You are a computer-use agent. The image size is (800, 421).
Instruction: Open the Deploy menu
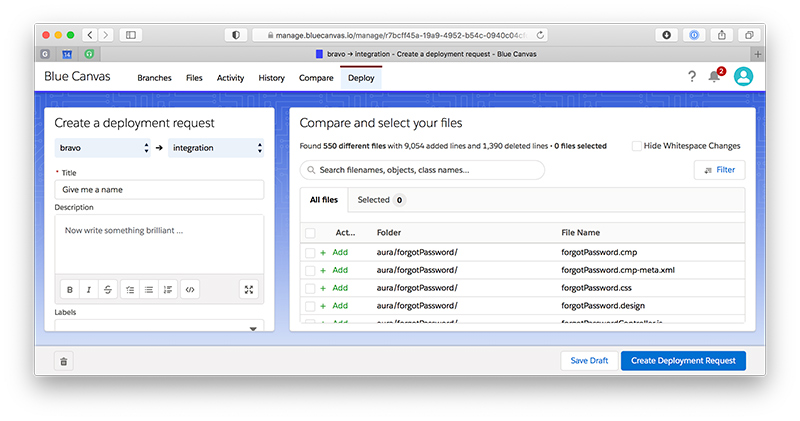(361, 78)
